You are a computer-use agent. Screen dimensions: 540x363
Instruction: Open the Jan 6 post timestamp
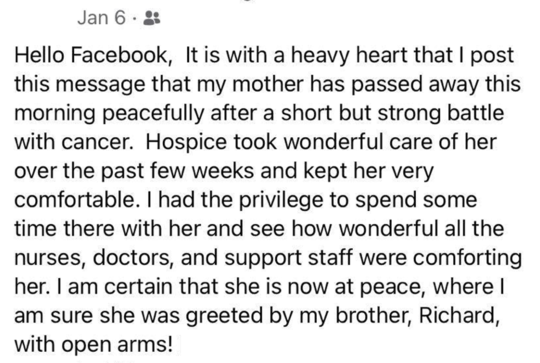101,18
